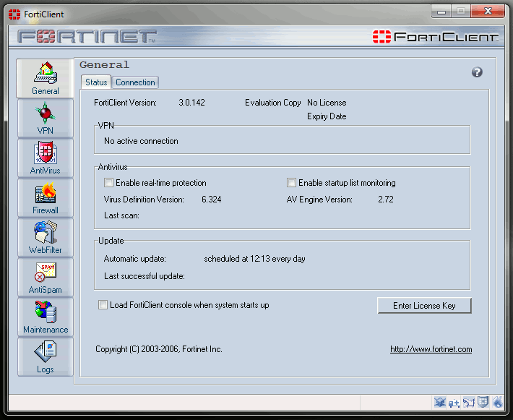Click the No active connection text
Screen dimensions: 513x420
point(141,141)
